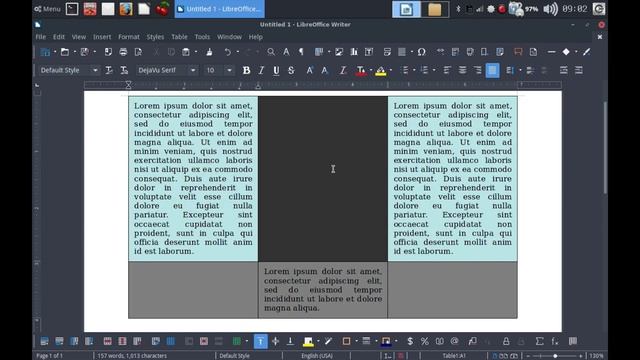640x360 pixels.
Task: Click the Percent format icon
Action: [424, 341]
